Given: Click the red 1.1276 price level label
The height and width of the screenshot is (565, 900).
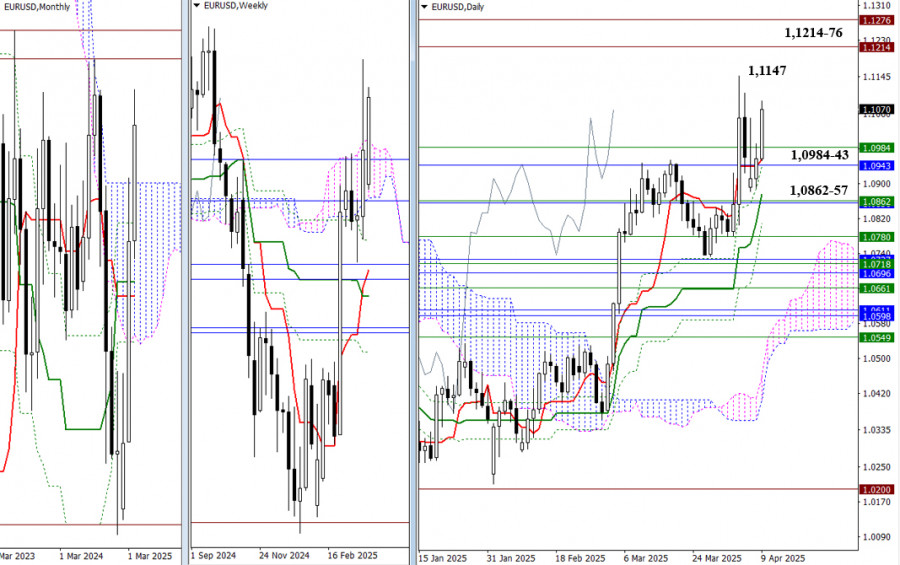Looking at the screenshot, I should (x=876, y=21).
